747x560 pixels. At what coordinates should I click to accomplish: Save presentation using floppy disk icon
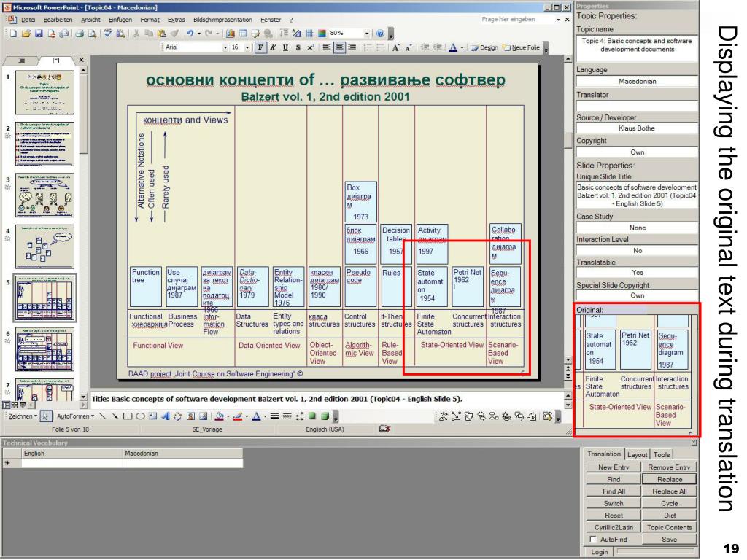[x=39, y=34]
